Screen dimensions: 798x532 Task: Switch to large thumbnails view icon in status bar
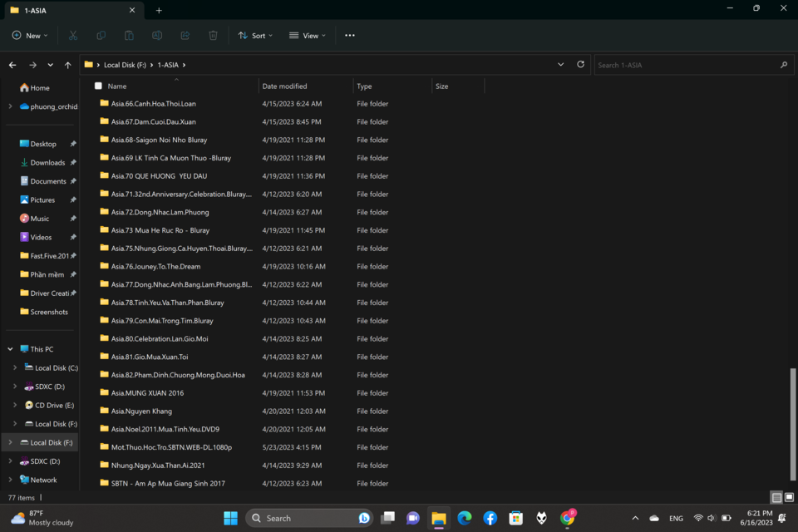[x=789, y=497]
